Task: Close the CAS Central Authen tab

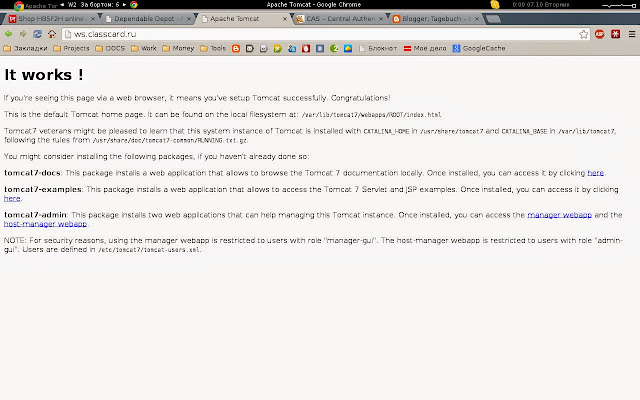Action: pos(381,19)
